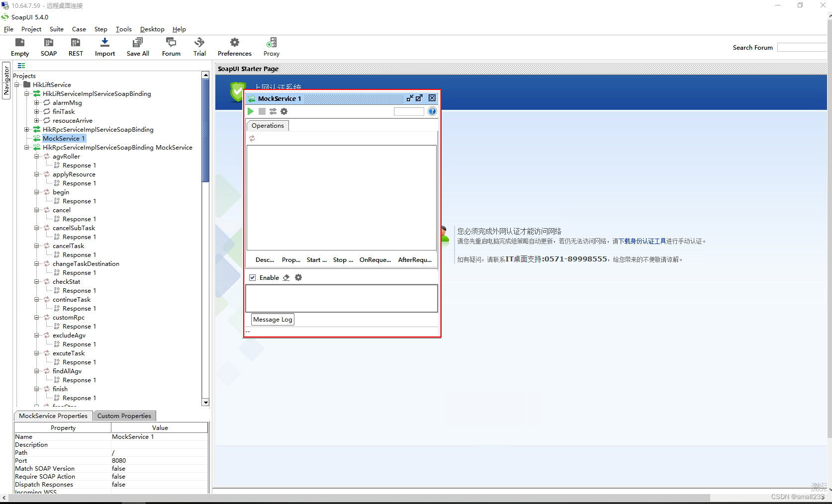Toggle the Enable log checkbox

[x=253, y=277]
